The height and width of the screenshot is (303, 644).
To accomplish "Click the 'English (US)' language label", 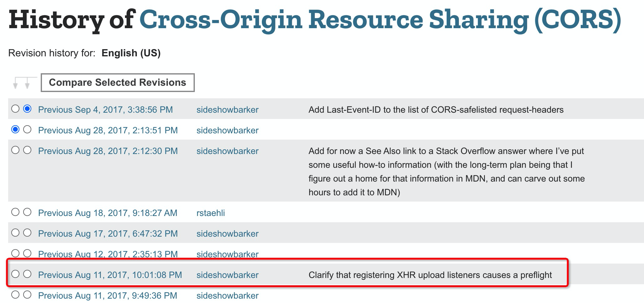I will point(131,53).
